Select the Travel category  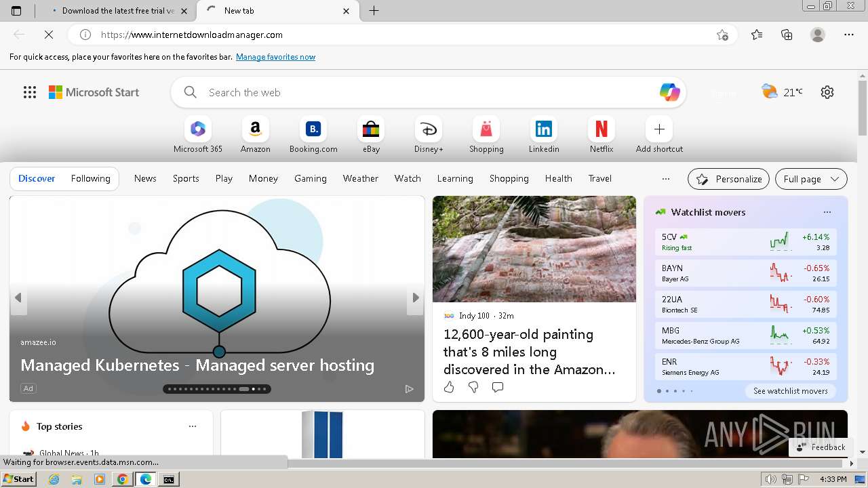[600, 178]
